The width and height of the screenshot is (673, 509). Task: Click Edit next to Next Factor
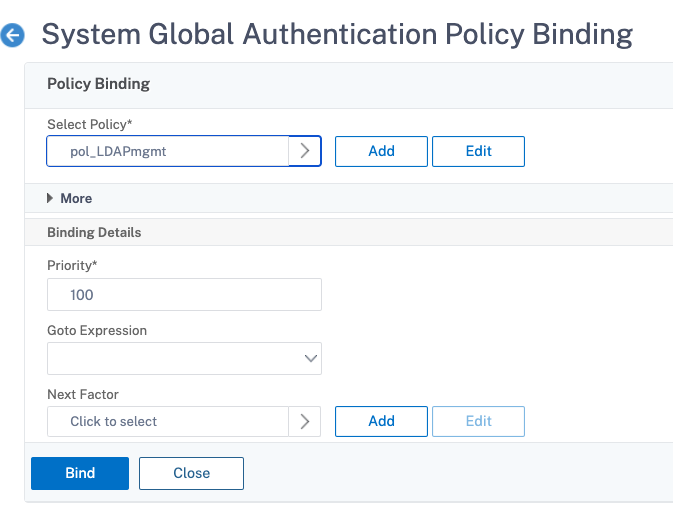click(x=478, y=421)
